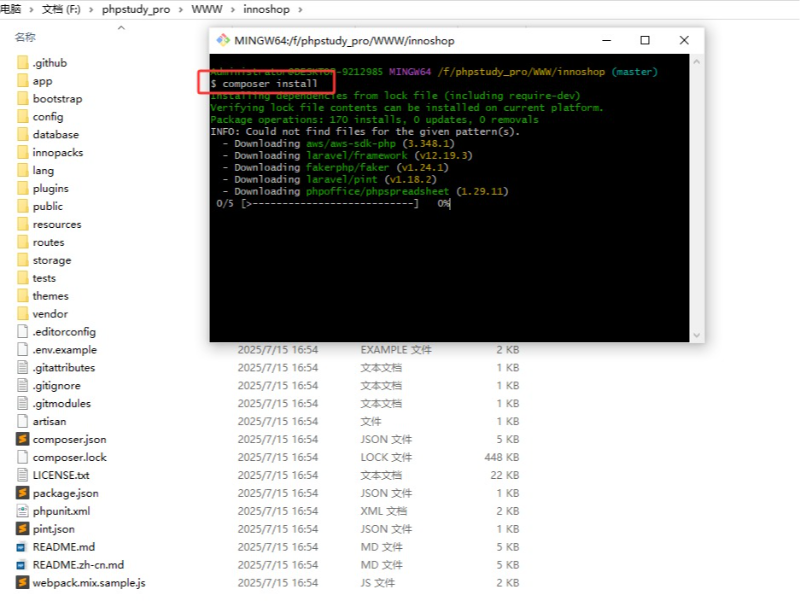This screenshot has width=800, height=601.
Task: Click the composer.json Sublime file icon
Action: coord(22,439)
